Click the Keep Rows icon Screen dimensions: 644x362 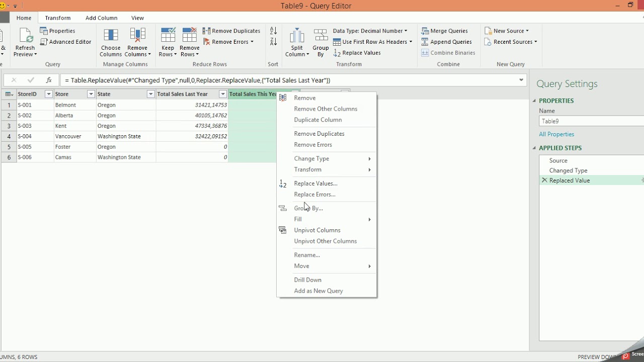[168, 35]
